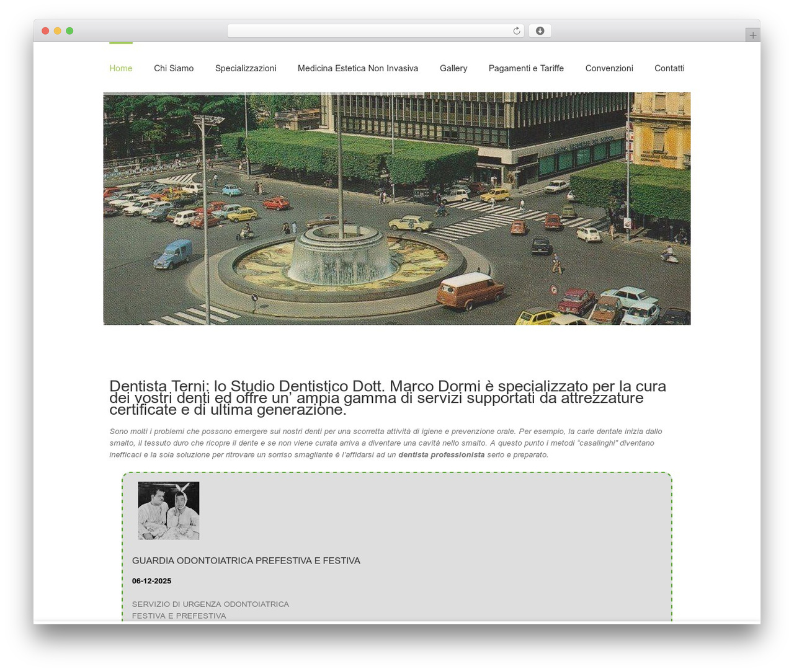Open the Gallery page
Viewport: 794px width, 672px height.
click(453, 68)
